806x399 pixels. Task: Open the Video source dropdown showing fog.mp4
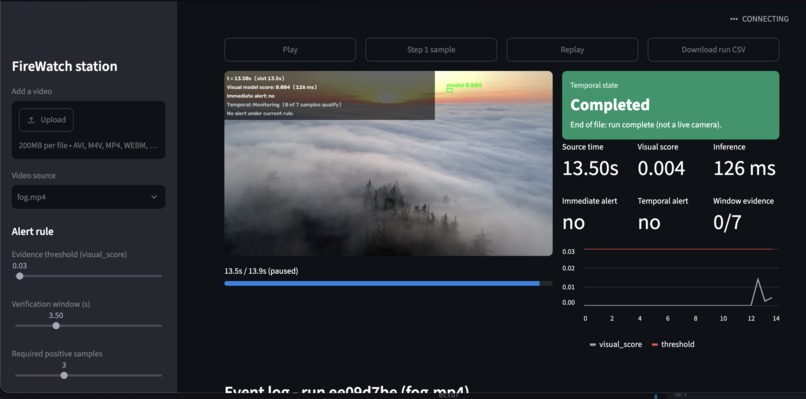[88, 197]
